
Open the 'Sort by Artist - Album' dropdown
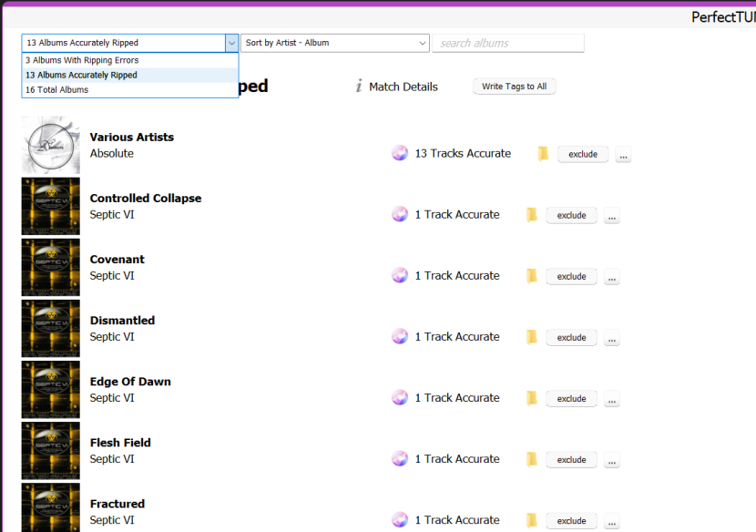click(x=334, y=43)
